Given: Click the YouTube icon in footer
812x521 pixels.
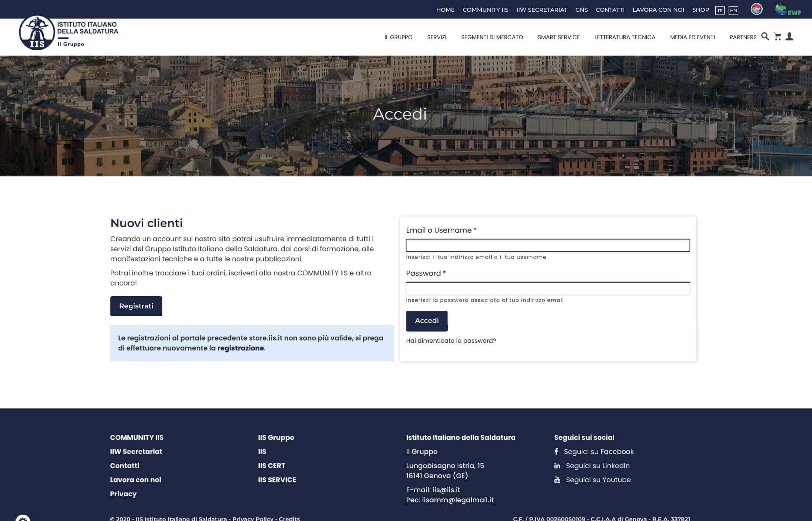Looking at the screenshot, I should [557, 480].
